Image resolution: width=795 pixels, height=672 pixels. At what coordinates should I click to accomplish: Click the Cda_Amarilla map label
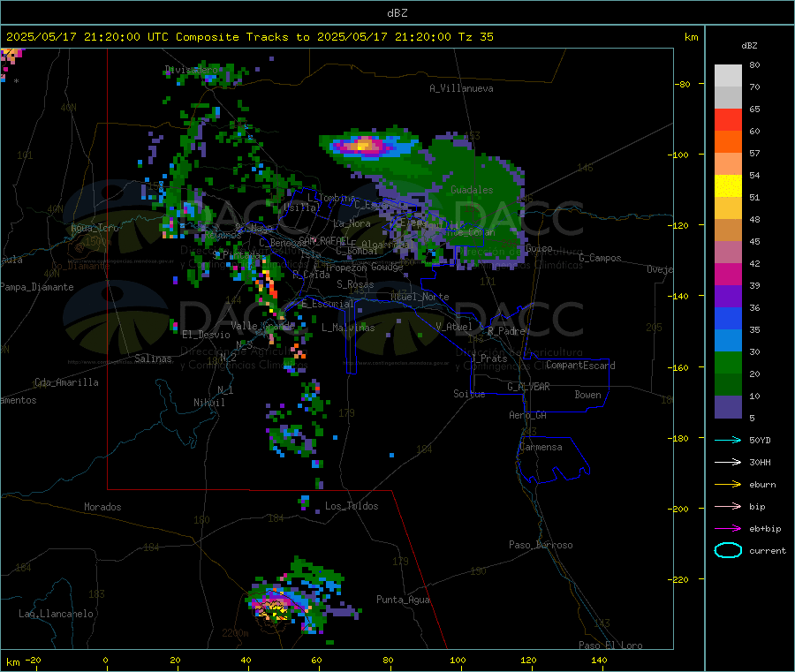pyautogui.click(x=66, y=382)
